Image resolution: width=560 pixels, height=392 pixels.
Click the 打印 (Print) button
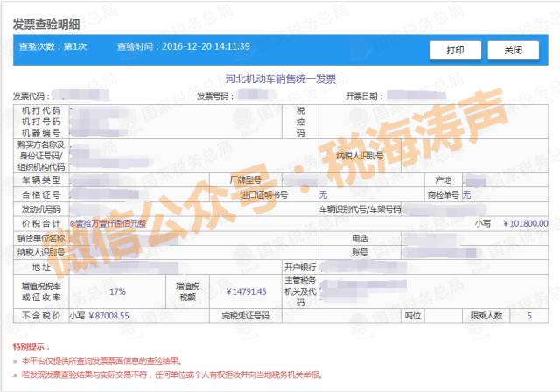click(x=455, y=50)
